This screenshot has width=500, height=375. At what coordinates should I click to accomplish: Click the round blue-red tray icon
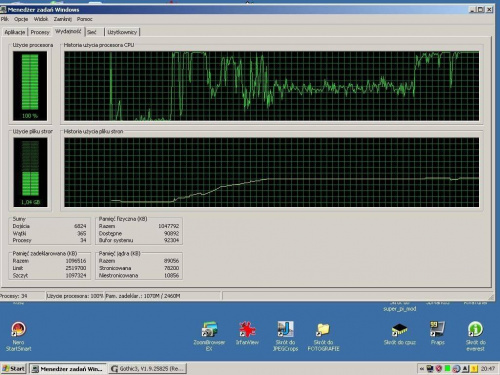click(x=456, y=369)
